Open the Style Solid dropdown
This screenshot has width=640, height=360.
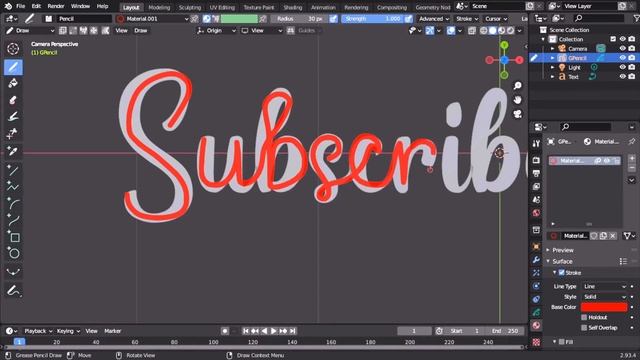click(604, 297)
